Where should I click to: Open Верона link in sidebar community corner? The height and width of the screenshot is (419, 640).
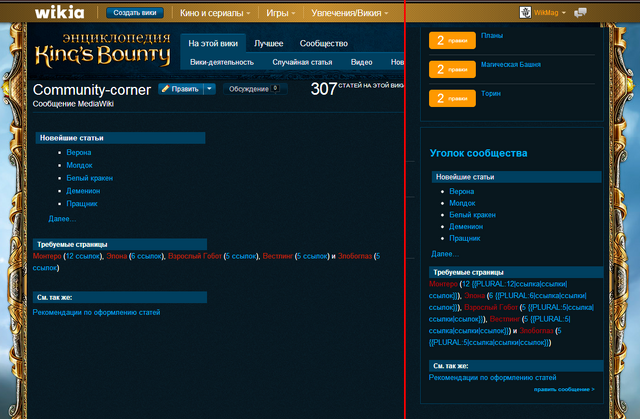click(462, 191)
